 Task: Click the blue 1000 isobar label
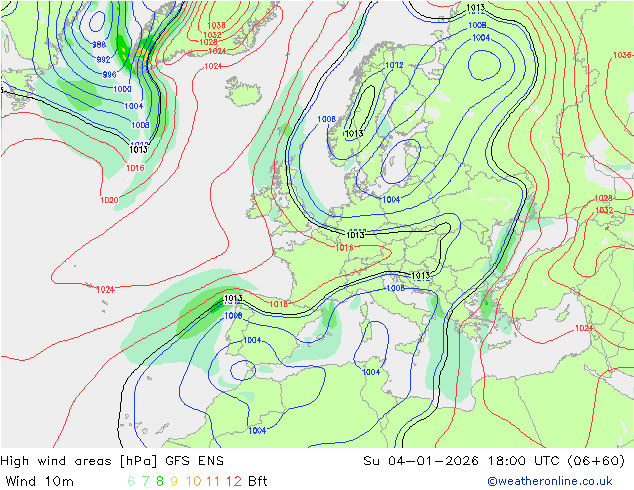coord(122,89)
